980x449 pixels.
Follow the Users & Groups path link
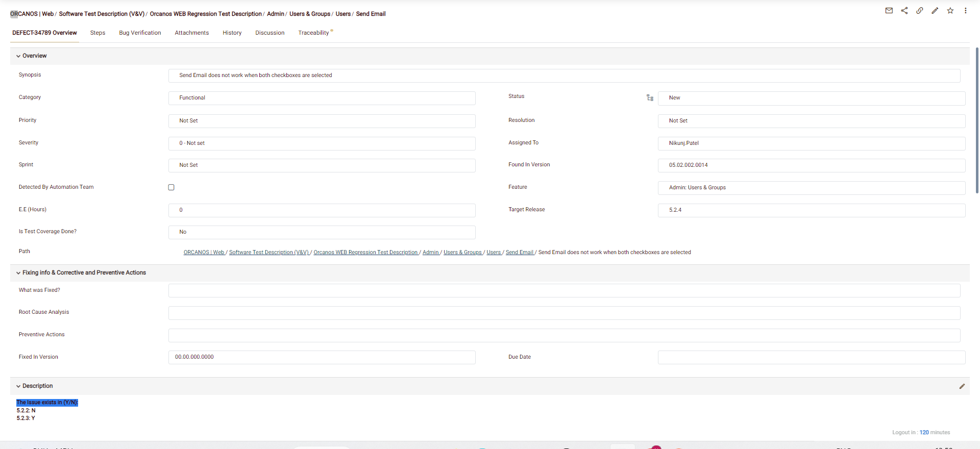pos(462,253)
